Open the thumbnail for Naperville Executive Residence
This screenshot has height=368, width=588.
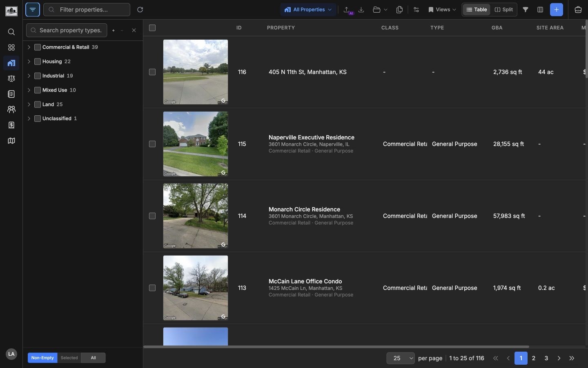(196, 144)
